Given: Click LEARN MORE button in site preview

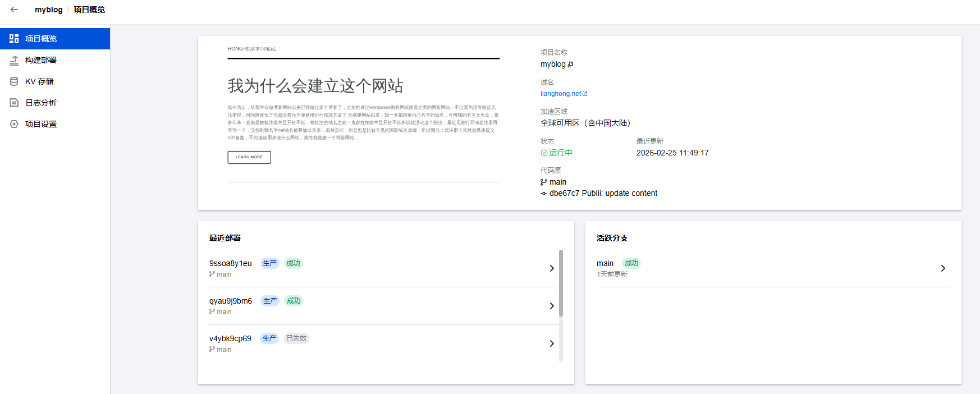Looking at the screenshot, I should pos(249,157).
